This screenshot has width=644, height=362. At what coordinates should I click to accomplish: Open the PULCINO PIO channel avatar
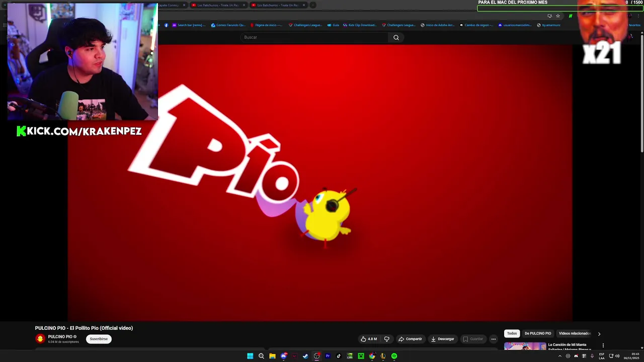tap(40, 338)
